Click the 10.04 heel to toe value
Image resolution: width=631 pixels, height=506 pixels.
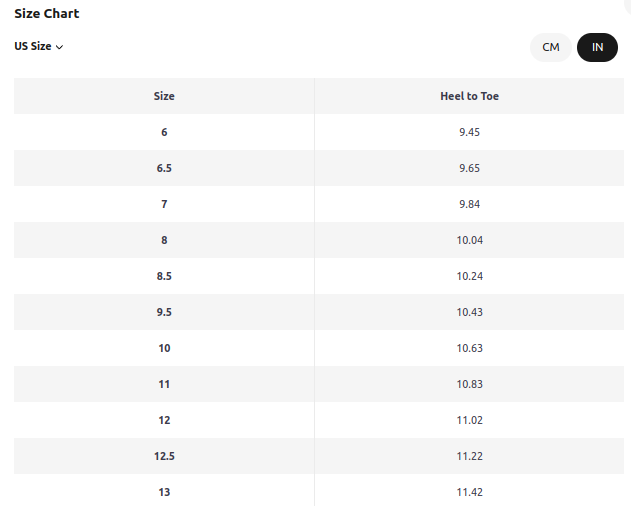[470, 240]
